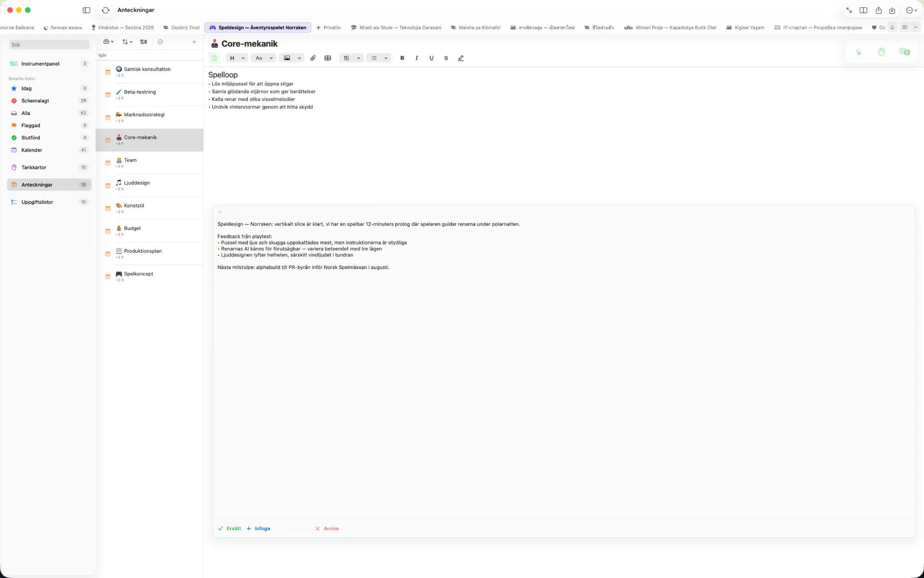This screenshot has width=924, height=578.
Task: Toggle the show completed checkmark circle
Action: (x=160, y=42)
